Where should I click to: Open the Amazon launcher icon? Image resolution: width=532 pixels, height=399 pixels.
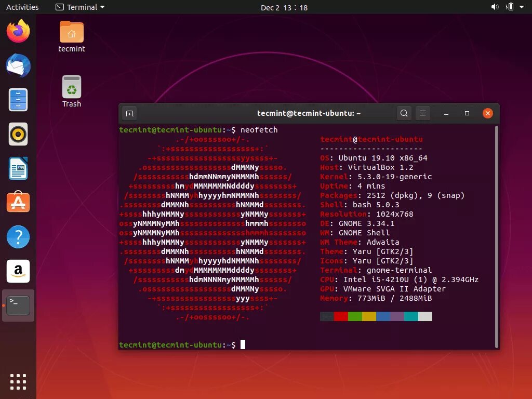[18, 271]
